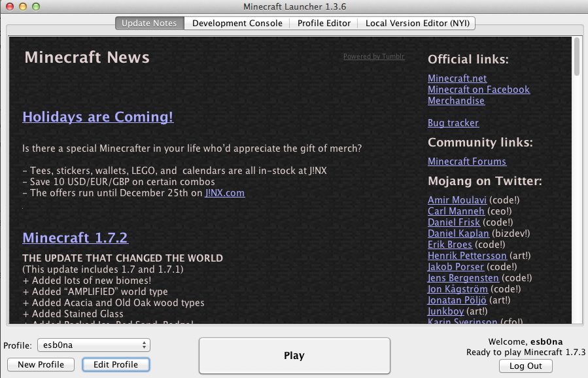Click 'Added Acacia and Old Oak wood types' line
This screenshot has width=588, height=378.
coord(114,303)
